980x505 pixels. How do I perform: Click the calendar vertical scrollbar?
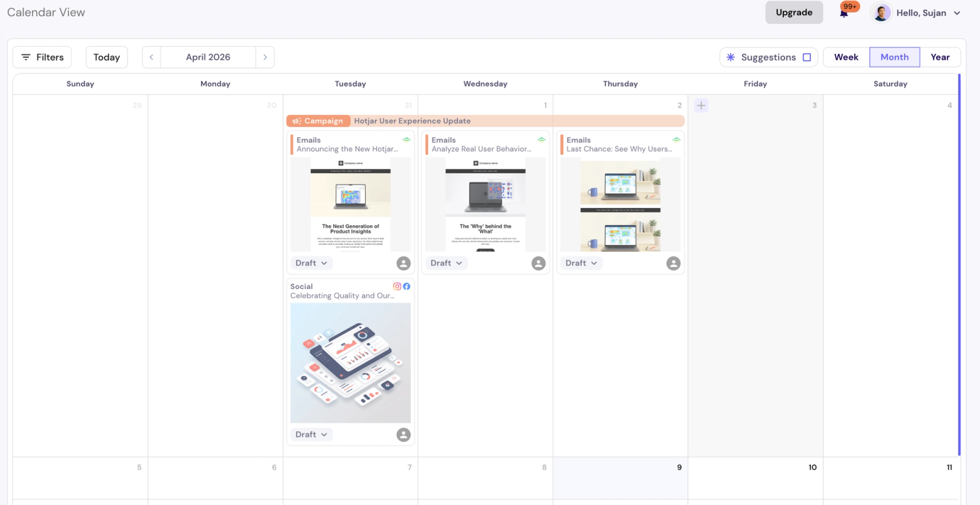click(x=959, y=264)
